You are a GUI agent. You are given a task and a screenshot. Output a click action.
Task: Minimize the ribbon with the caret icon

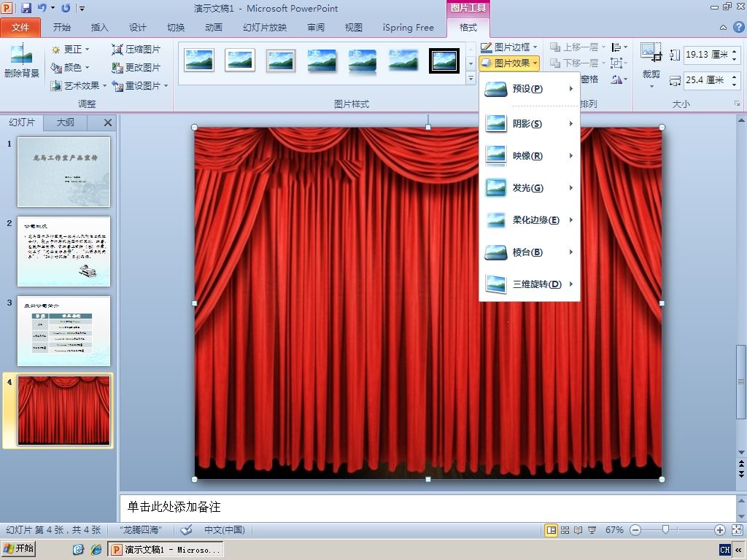coord(723,28)
